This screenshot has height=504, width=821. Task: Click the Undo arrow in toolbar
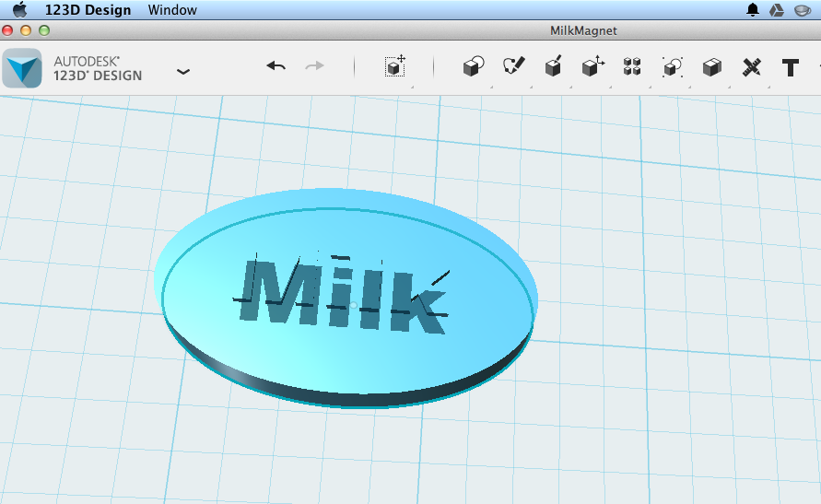tap(276, 66)
